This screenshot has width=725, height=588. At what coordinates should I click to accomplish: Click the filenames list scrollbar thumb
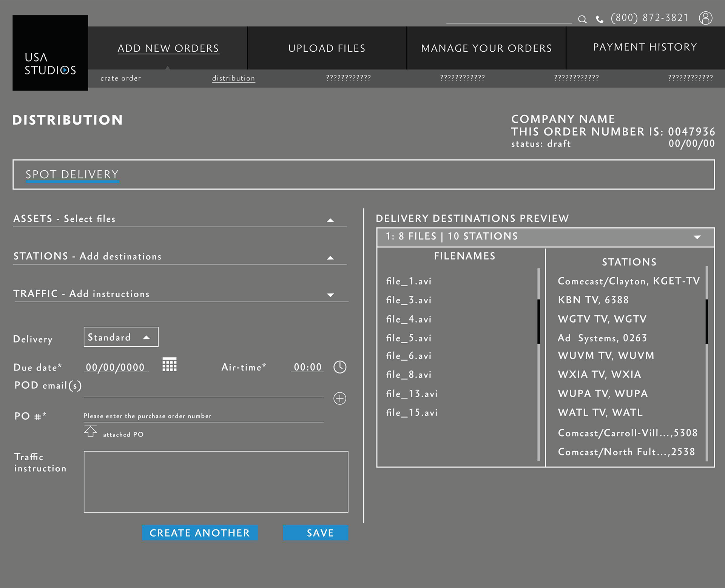coord(538,321)
